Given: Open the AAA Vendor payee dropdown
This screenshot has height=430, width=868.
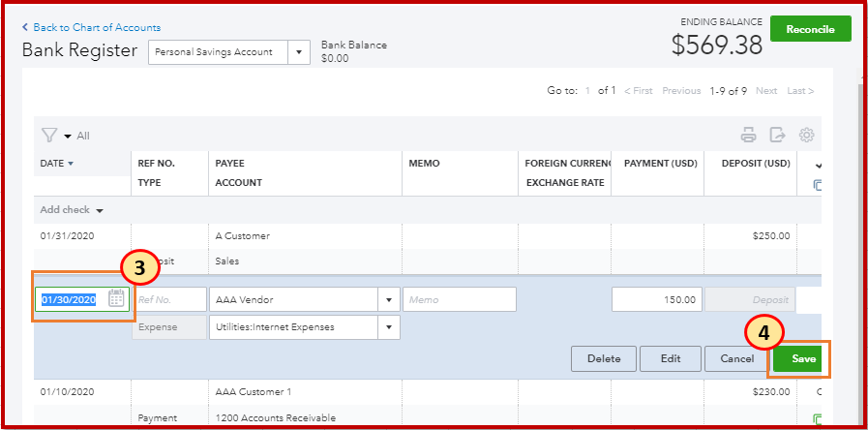Looking at the screenshot, I should pyautogui.click(x=388, y=299).
